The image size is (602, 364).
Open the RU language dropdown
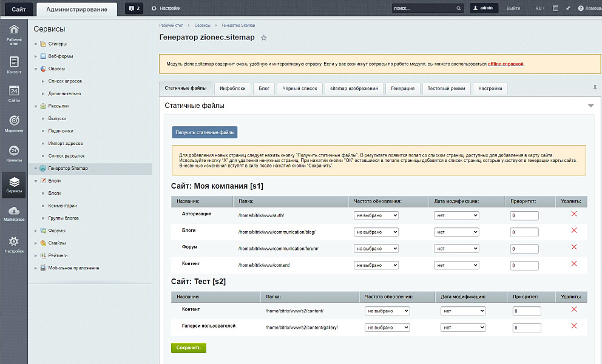click(539, 8)
